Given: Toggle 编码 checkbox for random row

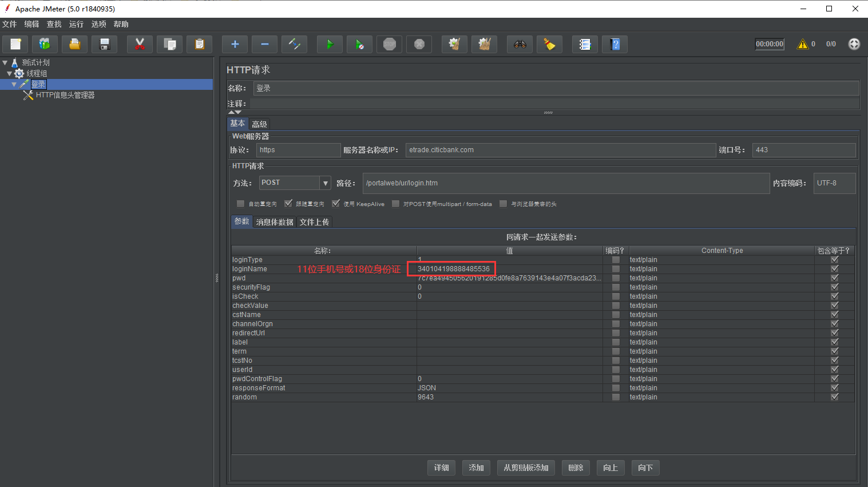Looking at the screenshot, I should click(616, 397).
